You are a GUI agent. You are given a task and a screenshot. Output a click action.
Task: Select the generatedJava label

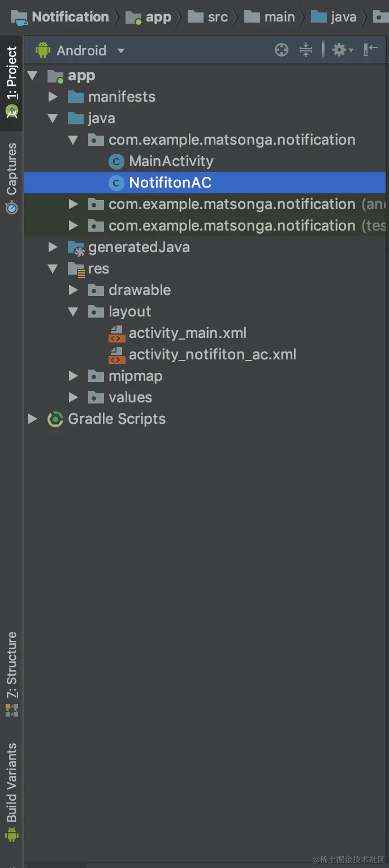click(x=139, y=247)
